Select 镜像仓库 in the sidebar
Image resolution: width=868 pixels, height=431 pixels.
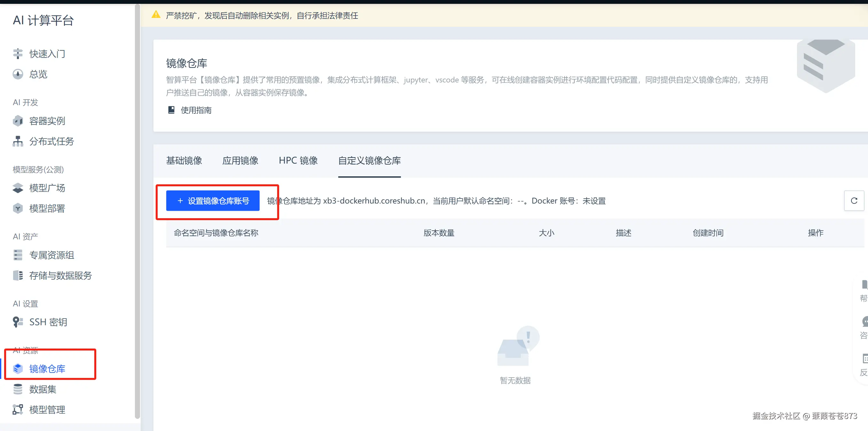[x=47, y=369]
